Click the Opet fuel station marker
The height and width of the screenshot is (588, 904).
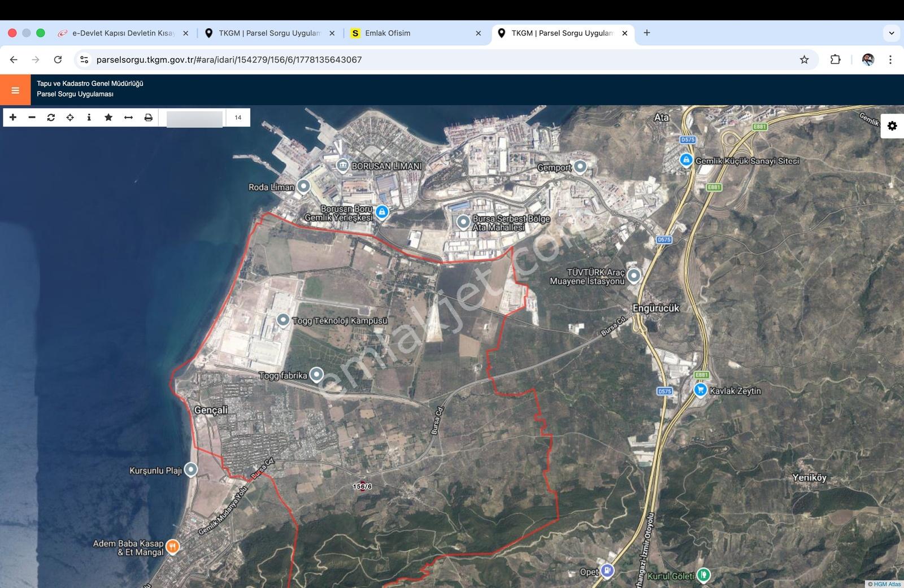(x=607, y=570)
